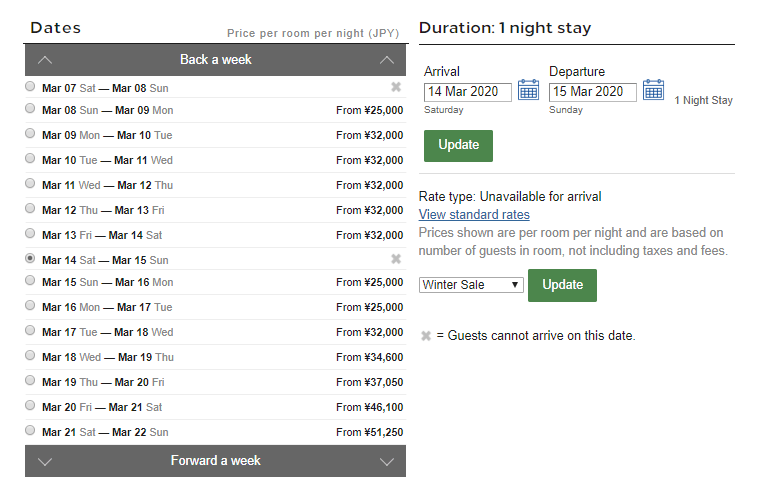Select the Mar 08 — Mar 09 radio button
762x486 pixels.
[x=30, y=109]
